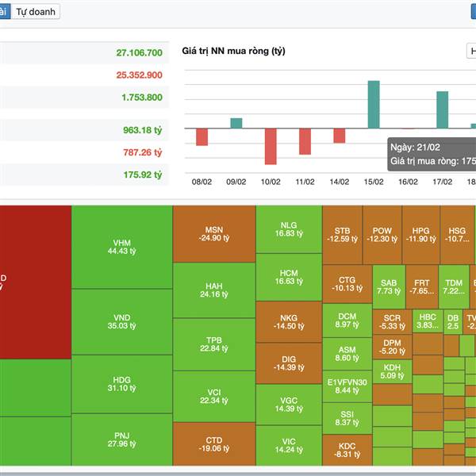Click the 15/02 tall green bar
The width and height of the screenshot is (476, 476).
tap(374, 105)
